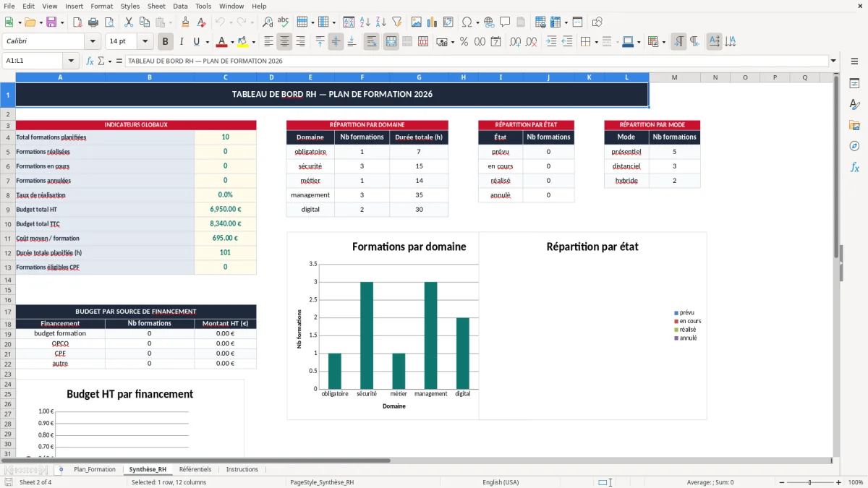Click the Sort Descending icon
This screenshot has width=868, height=488.
(x=380, y=22)
